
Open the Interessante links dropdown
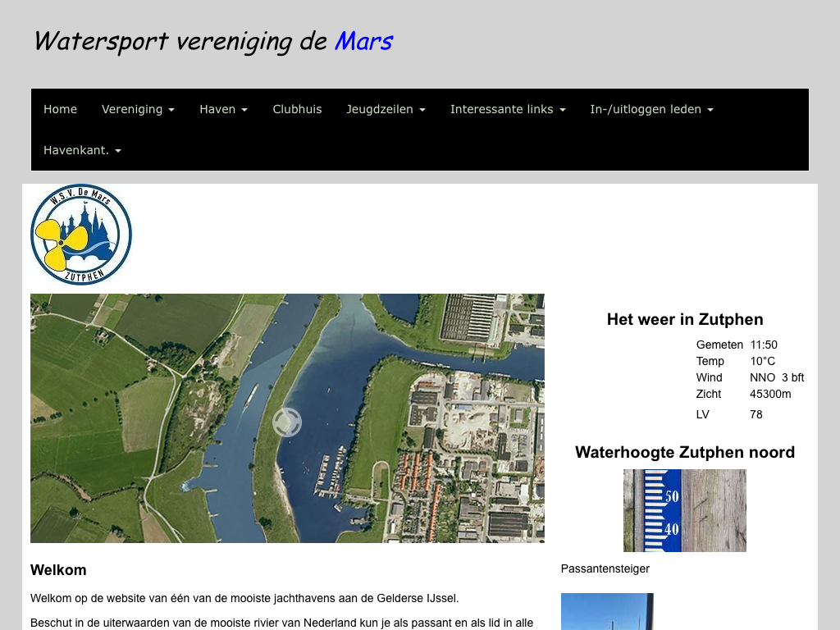pyautogui.click(x=508, y=109)
